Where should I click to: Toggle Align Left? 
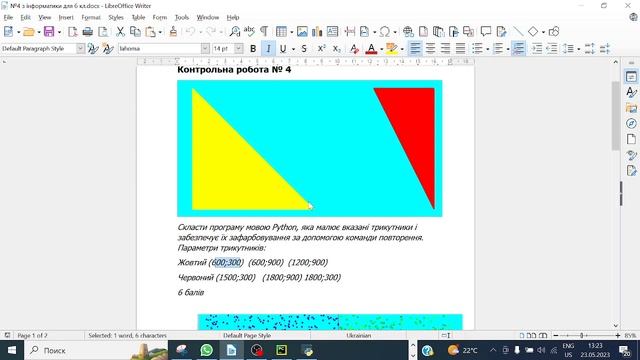415,49
